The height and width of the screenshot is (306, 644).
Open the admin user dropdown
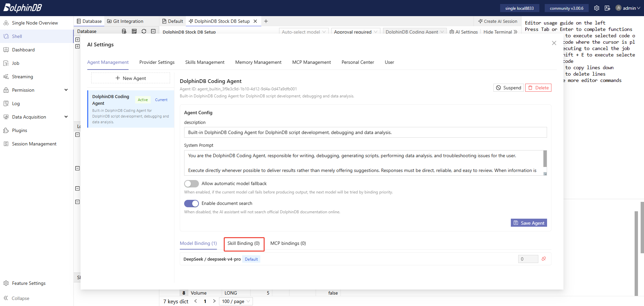(x=628, y=8)
